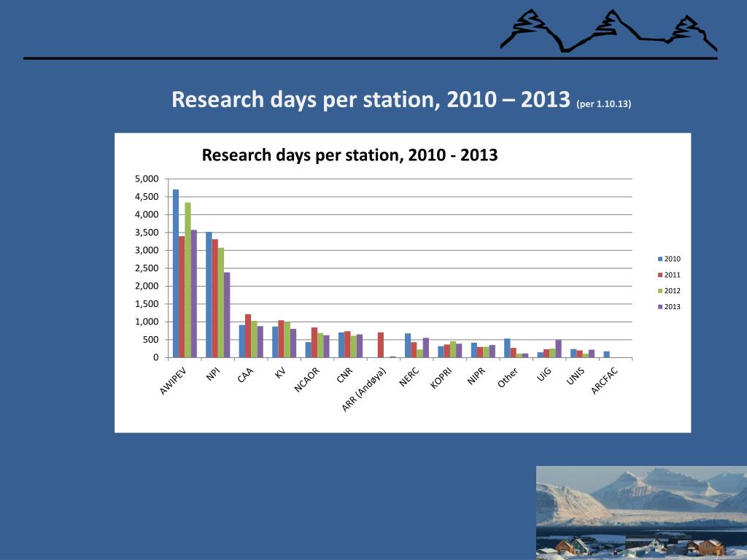Select the NERC 2010 blue bar
The height and width of the screenshot is (560, 747).
[x=408, y=345]
